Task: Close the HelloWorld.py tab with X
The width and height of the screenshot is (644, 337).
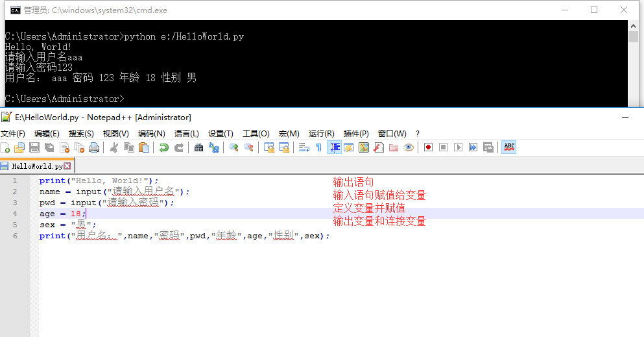Action: click(x=67, y=166)
